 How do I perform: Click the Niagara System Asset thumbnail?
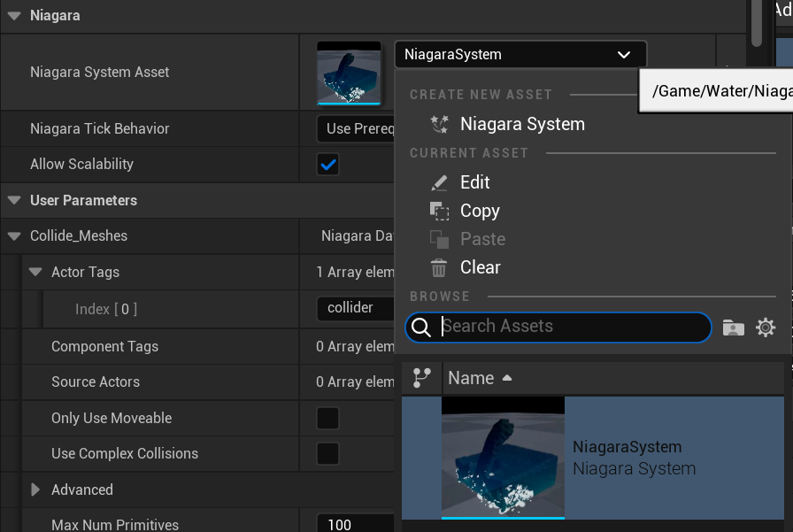[349, 73]
